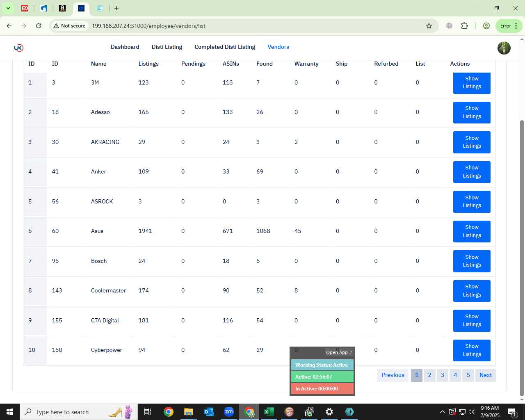525x420 pixels.
Task: Expand the tab search dropdown
Action: pos(8,8)
